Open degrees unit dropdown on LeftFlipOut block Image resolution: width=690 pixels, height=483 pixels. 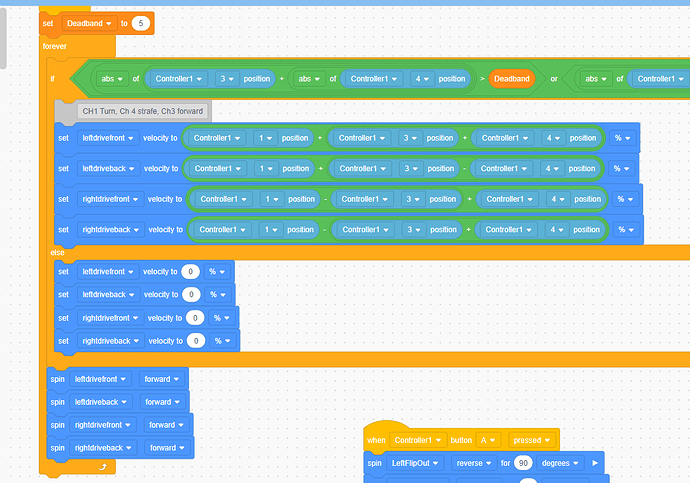coord(560,463)
